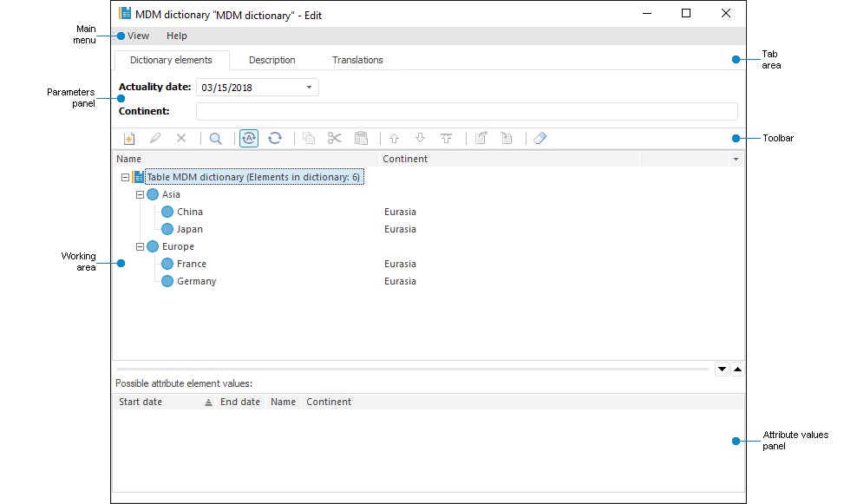The width and height of the screenshot is (857, 504).
Task: Open the Actuality date dropdown
Action: tap(309, 88)
